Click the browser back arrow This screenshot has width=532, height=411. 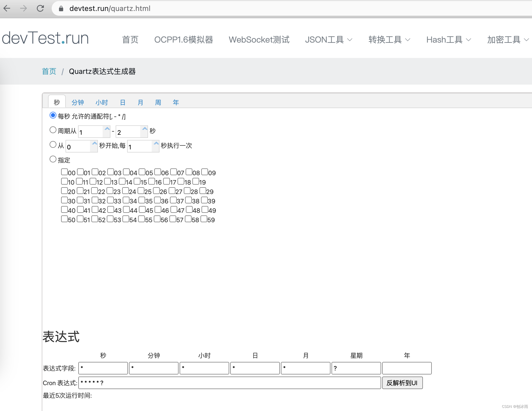(x=7, y=8)
